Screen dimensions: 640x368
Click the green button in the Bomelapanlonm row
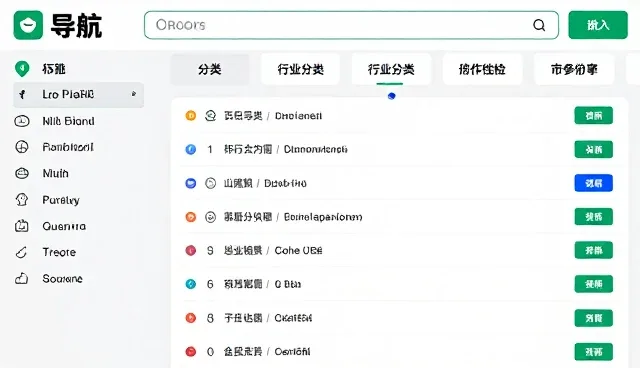point(593,217)
